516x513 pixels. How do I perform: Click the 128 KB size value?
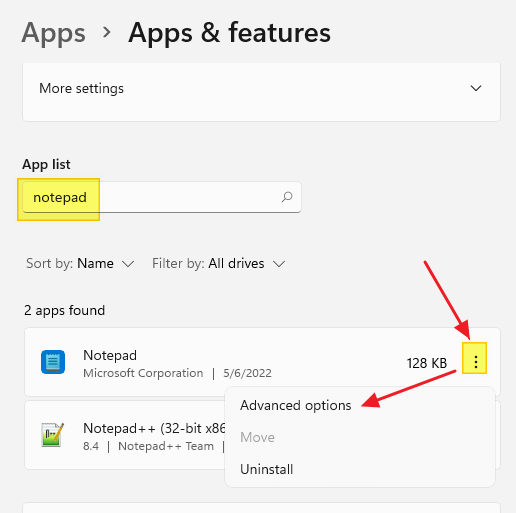pos(427,363)
